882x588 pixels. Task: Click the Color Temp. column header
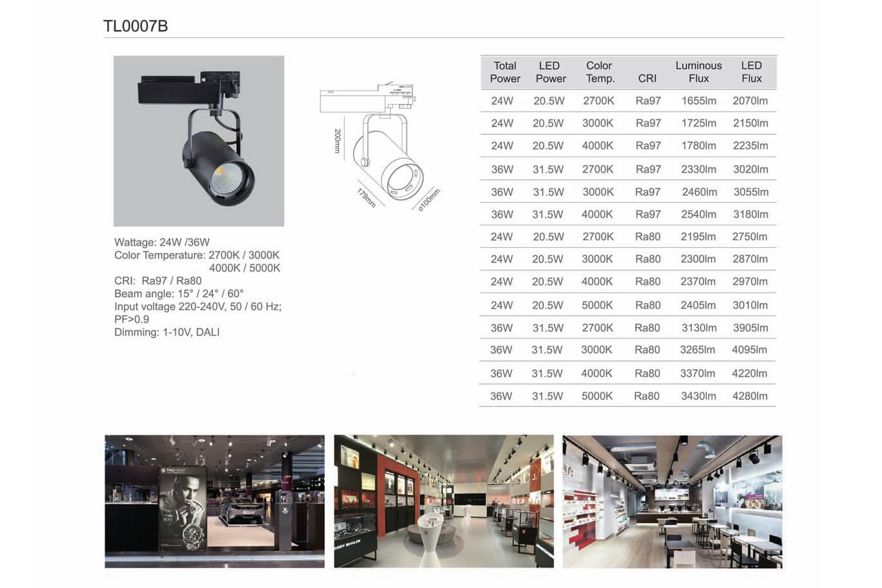click(x=600, y=72)
